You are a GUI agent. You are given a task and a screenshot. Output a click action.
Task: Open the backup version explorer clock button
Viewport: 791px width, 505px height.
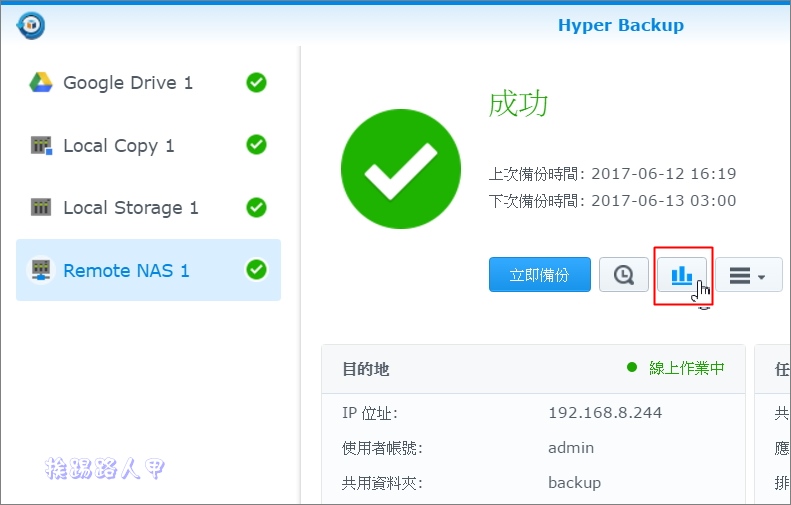click(x=624, y=274)
